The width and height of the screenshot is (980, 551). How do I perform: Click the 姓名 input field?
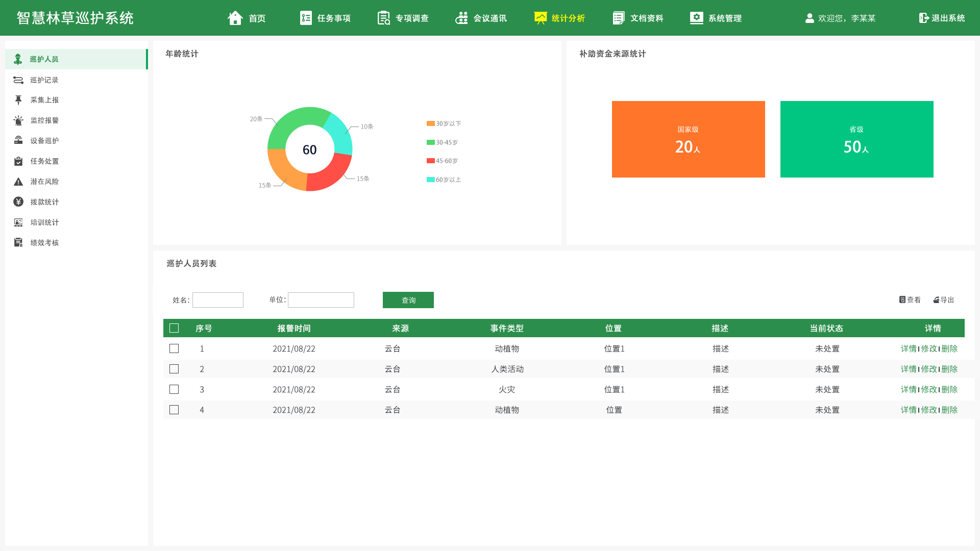[x=218, y=300]
